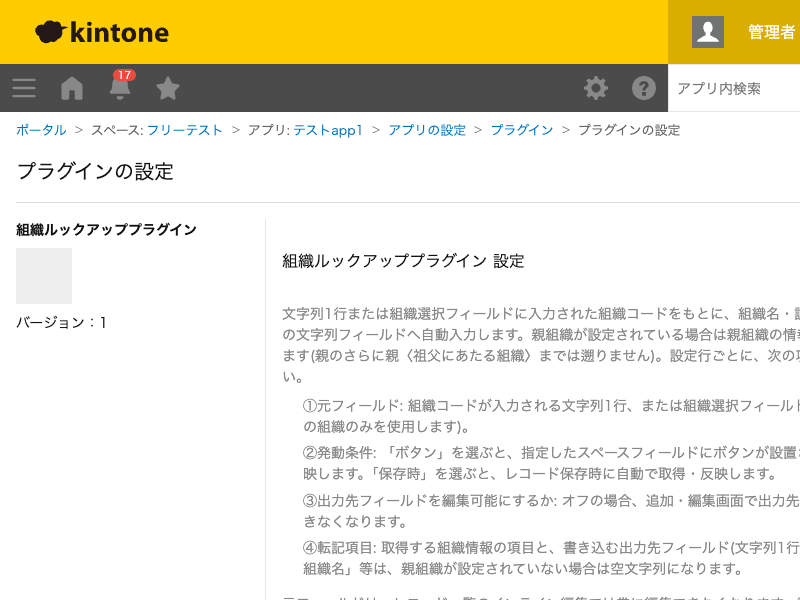Click the 組織ルックアッププラグイン name text
This screenshot has width=800, height=600.
point(106,230)
